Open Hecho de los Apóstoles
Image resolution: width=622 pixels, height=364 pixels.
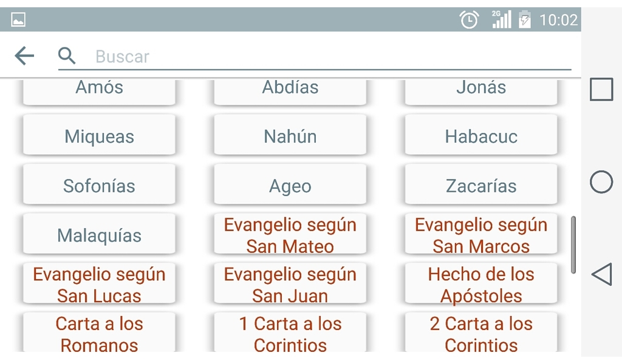pos(481,285)
